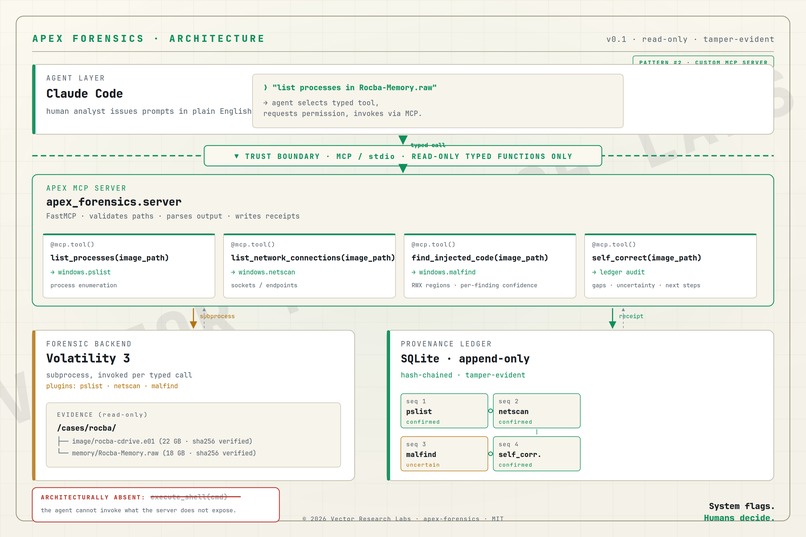Open the 'seq 3 malfind' uncertain ledger entry
Screen dimensions: 806x537
coord(444,454)
